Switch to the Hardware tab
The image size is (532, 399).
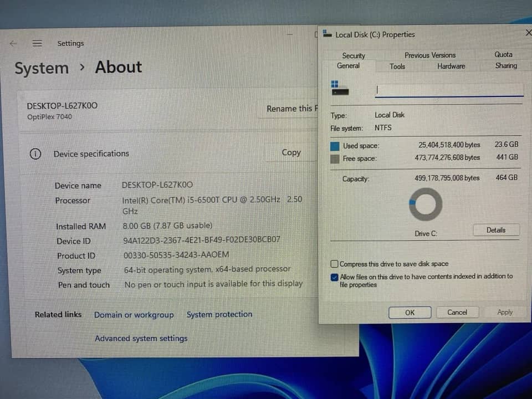coord(451,66)
